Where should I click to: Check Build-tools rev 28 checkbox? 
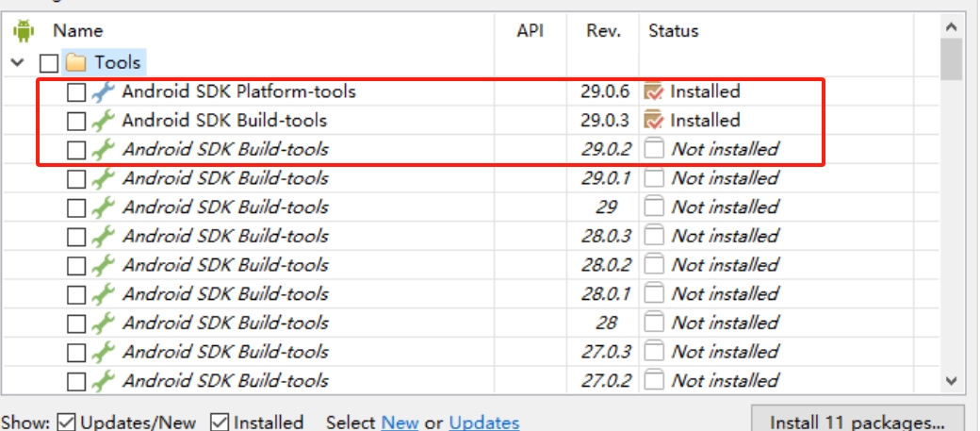[76, 323]
